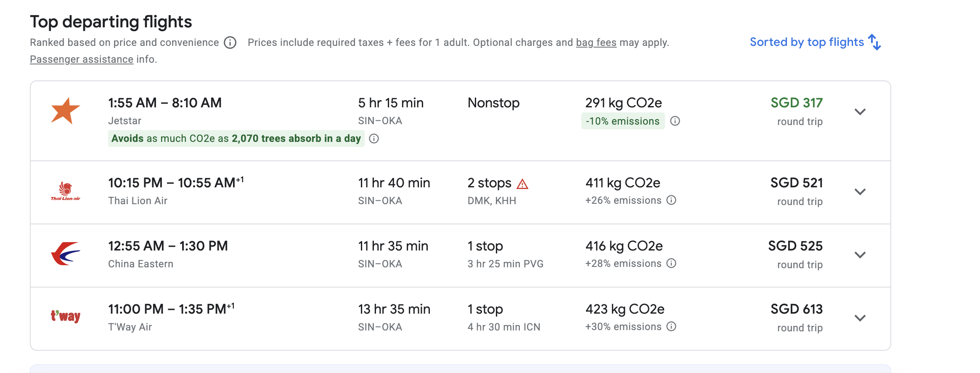Click the sort arrows icon

click(x=875, y=42)
